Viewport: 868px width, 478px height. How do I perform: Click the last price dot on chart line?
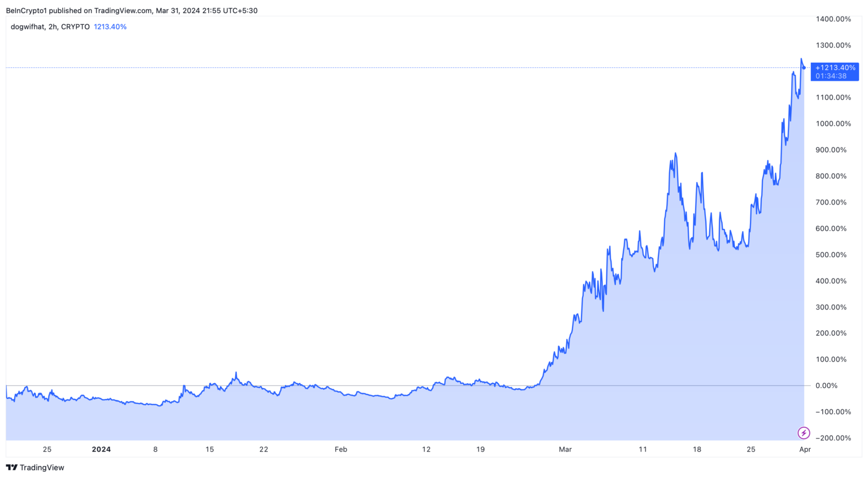coord(804,68)
